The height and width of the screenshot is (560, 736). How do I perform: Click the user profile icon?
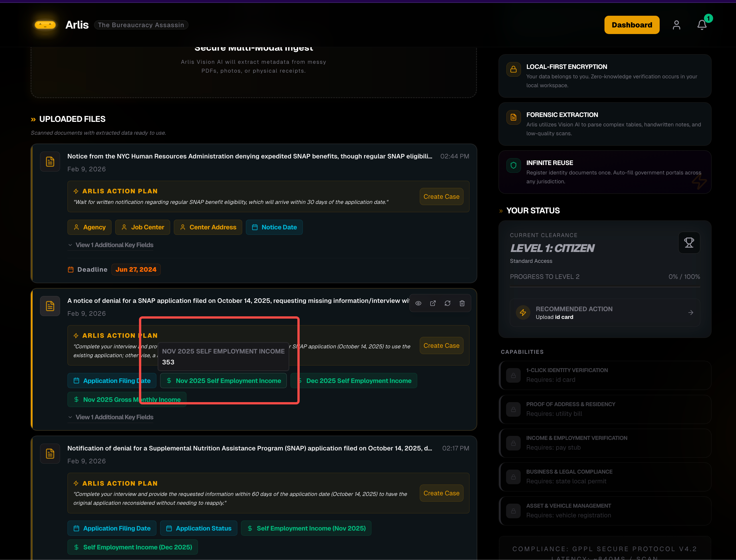[x=676, y=25]
